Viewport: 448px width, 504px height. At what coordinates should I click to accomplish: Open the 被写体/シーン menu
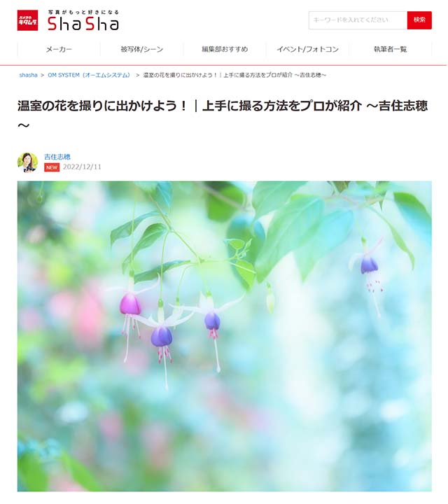[x=141, y=49]
